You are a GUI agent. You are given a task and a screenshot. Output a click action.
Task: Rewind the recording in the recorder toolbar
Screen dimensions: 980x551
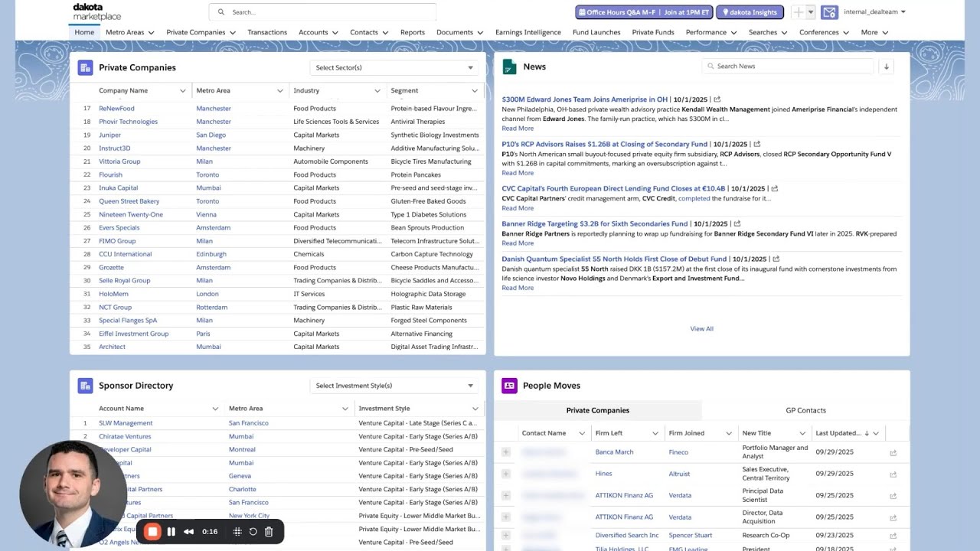tap(188, 532)
